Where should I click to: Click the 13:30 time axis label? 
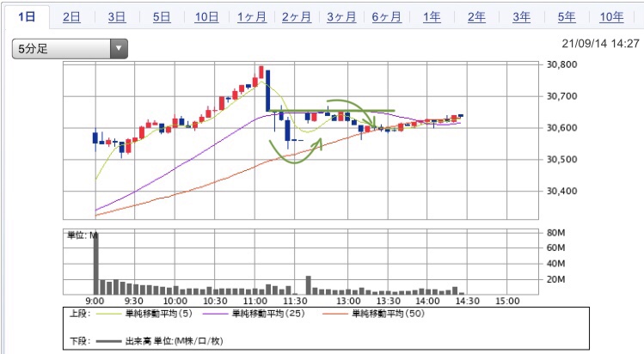pos(388,301)
